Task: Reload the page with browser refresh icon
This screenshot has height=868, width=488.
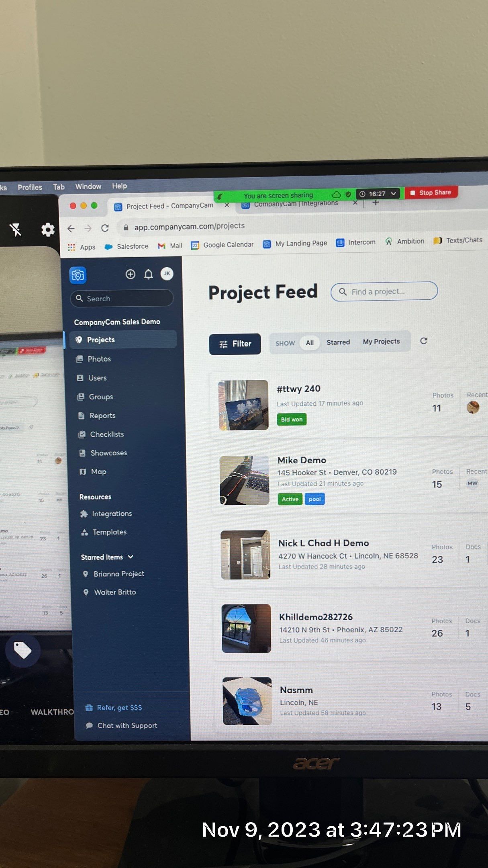Action: pyautogui.click(x=105, y=228)
